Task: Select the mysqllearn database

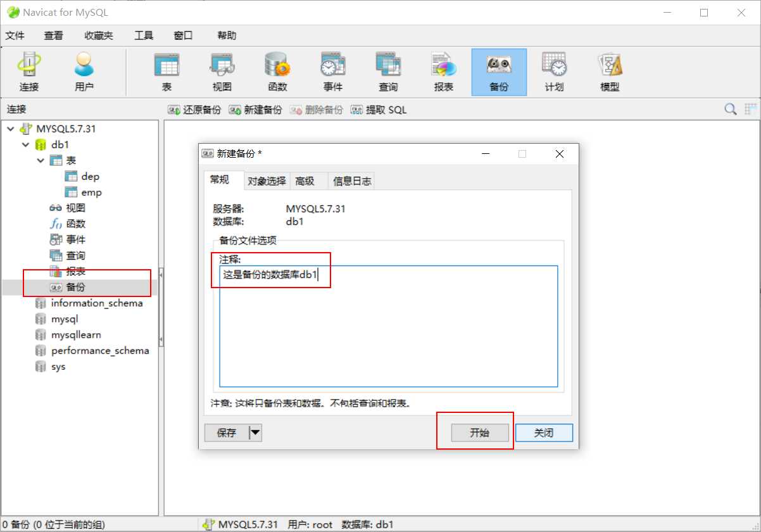Action: pyautogui.click(x=68, y=334)
